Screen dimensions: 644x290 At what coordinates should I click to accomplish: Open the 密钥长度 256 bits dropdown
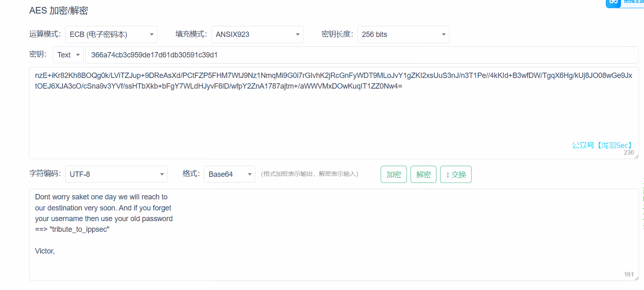403,34
